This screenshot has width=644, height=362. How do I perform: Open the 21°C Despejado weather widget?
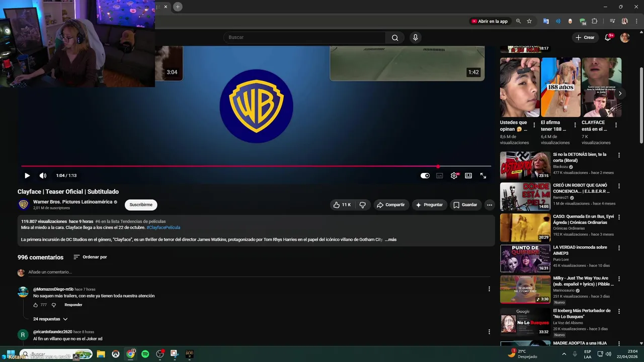click(x=522, y=354)
